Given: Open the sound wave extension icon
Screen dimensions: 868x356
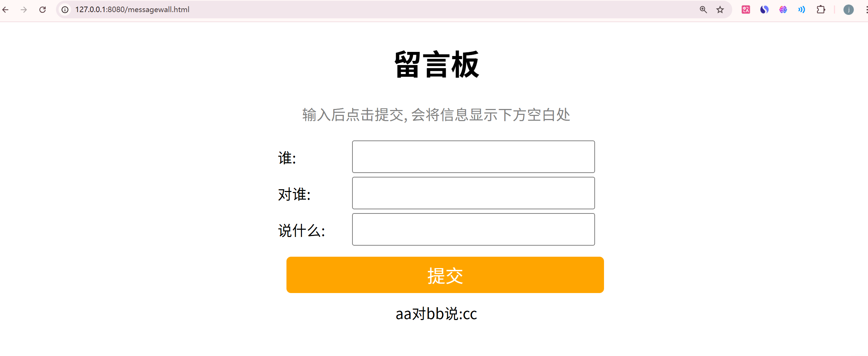Looking at the screenshot, I should [x=802, y=9].
